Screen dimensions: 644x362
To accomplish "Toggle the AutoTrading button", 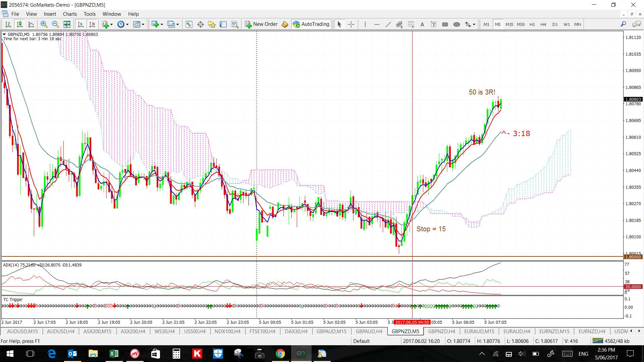I will click(311, 24).
